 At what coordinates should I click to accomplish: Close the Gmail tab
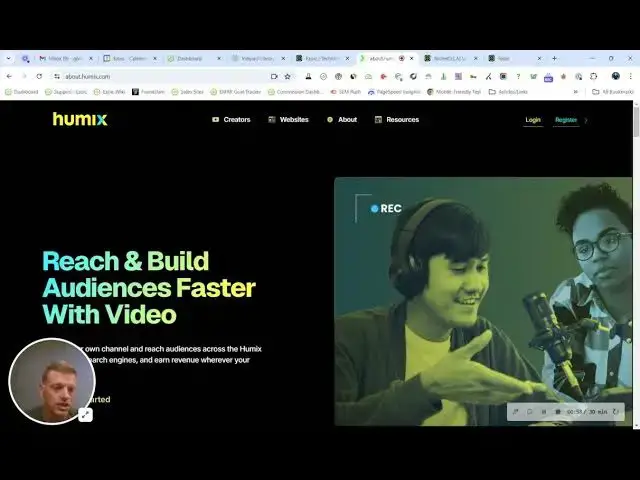pyautogui.click(x=91, y=59)
